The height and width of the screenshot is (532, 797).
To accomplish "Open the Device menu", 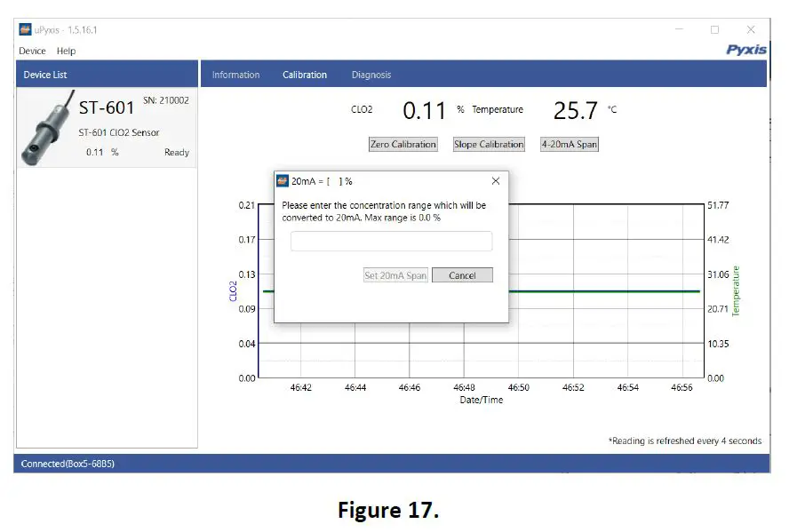I will (32, 51).
